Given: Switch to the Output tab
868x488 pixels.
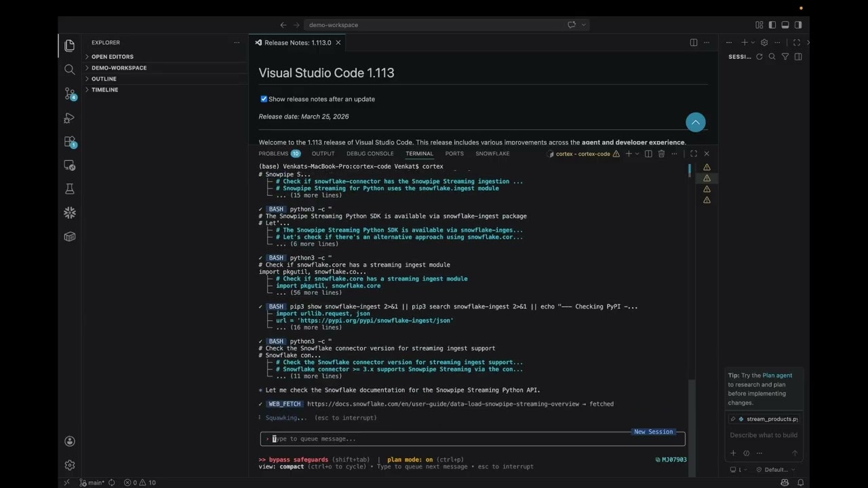Looking at the screenshot, I should coord(323,154).
